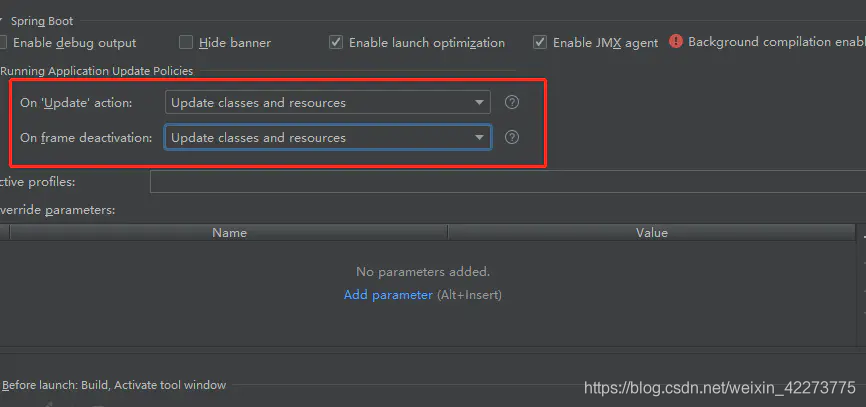Click the Background compilation enabled warning text
This screenshot has width=866, height=407.
coord(777,42)
